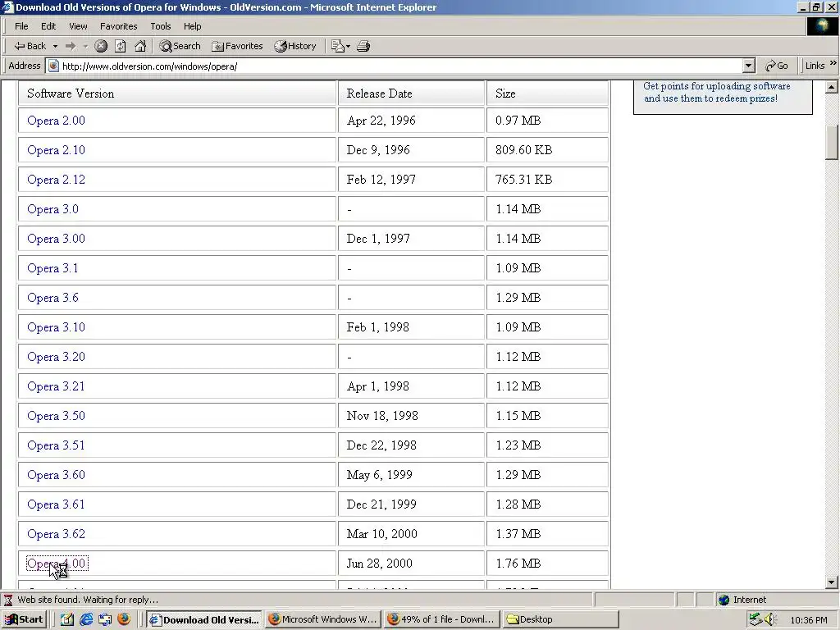Image resolution: width=840 pixels, height=630 pixels.
Task: Open the Opera 3.61 link
Action: [x=57, y=504]
